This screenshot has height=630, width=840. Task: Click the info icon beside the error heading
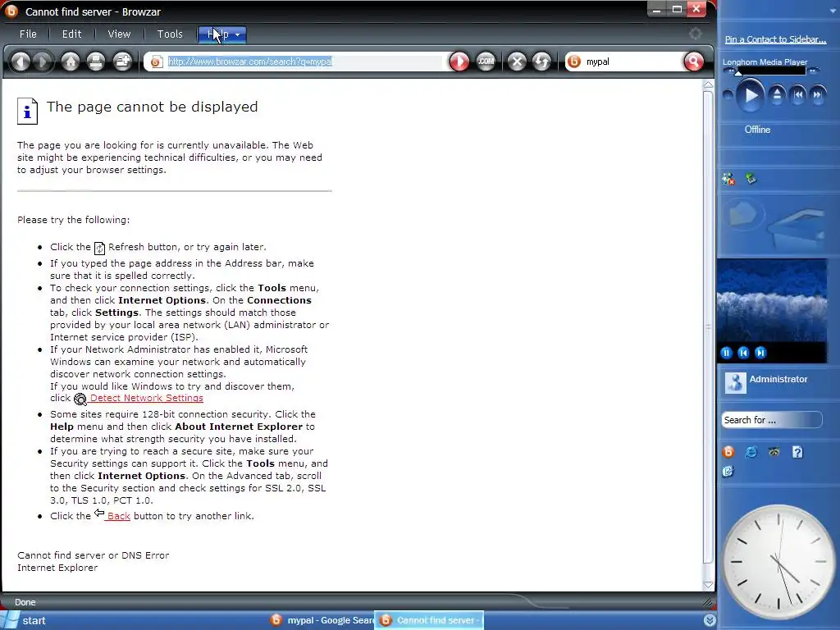coord(27,111)
